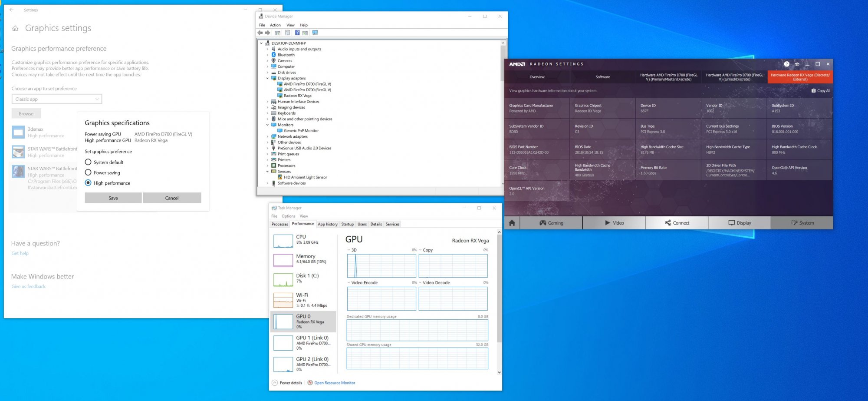
Task: Click Open Resource Monitor link
Action: [335, 383]
